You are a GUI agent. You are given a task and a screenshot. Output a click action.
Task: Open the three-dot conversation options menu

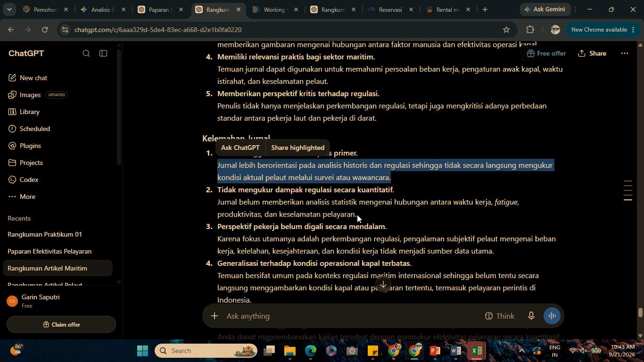click(625, 53)
